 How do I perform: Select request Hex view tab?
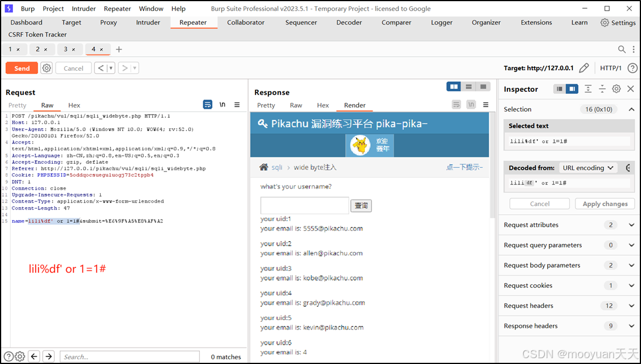(x=74, y=105)
